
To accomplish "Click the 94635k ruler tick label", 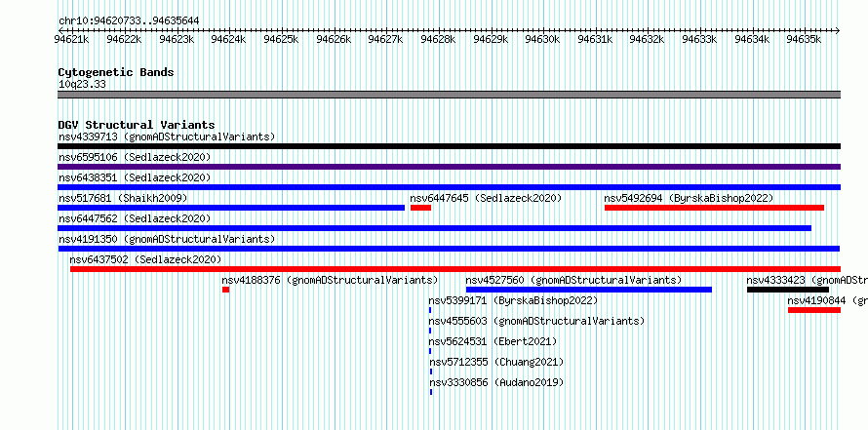I will (x=804, y=39).
